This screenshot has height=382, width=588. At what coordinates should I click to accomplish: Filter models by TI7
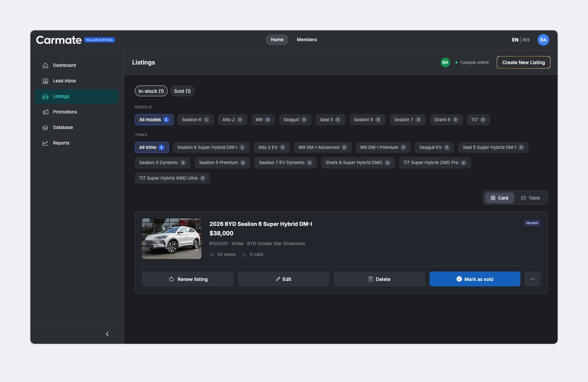[x=479, y=119]
